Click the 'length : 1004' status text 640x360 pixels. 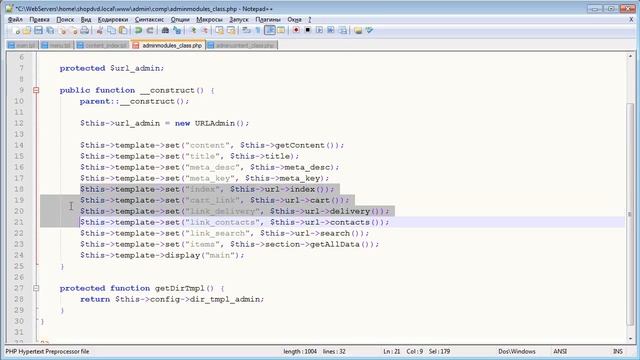[300, 351]
